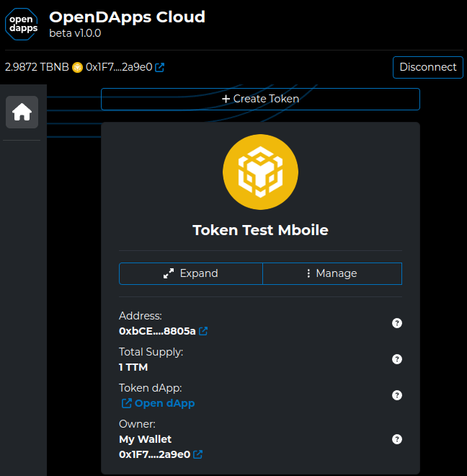
Task: Expand the Token Test Mboile card
Action: click(190, 273)
